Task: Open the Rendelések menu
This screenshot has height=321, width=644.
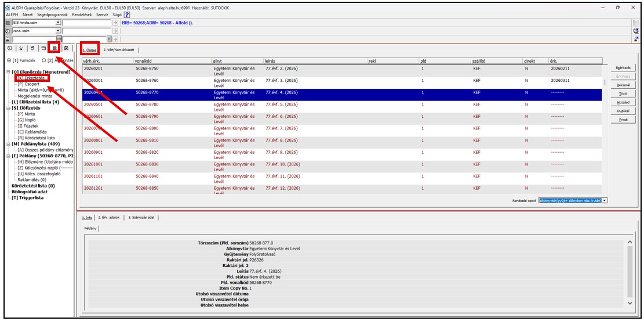Action: point(82,15)
